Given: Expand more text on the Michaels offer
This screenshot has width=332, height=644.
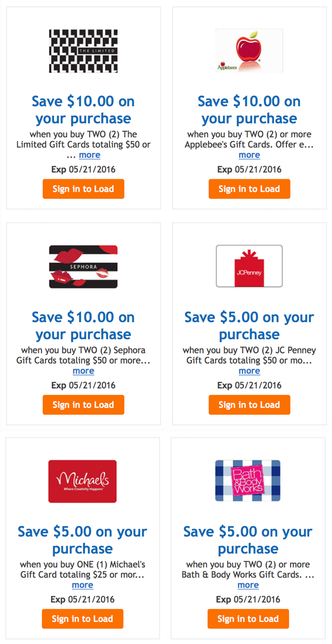Looking at the screenshot, I should (83, 585).
